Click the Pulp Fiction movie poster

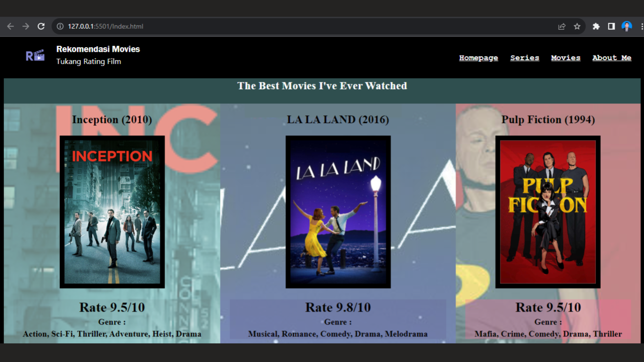pos(548,212)
